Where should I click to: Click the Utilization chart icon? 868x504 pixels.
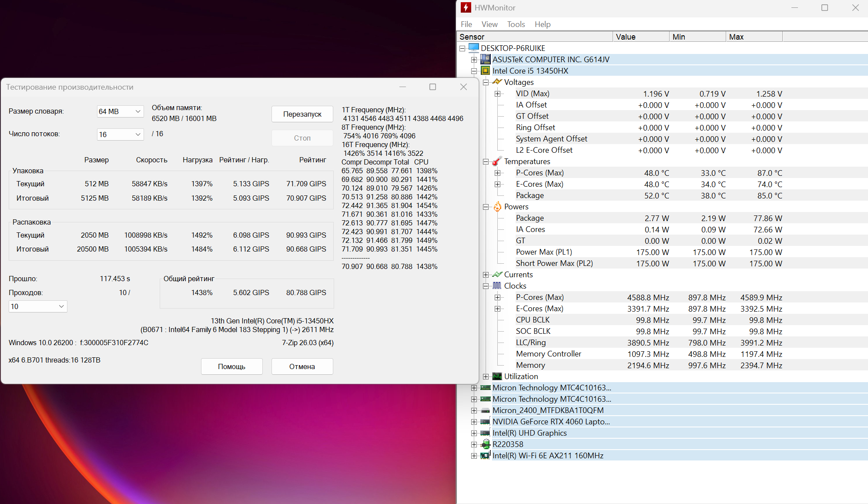click(497, 376)
